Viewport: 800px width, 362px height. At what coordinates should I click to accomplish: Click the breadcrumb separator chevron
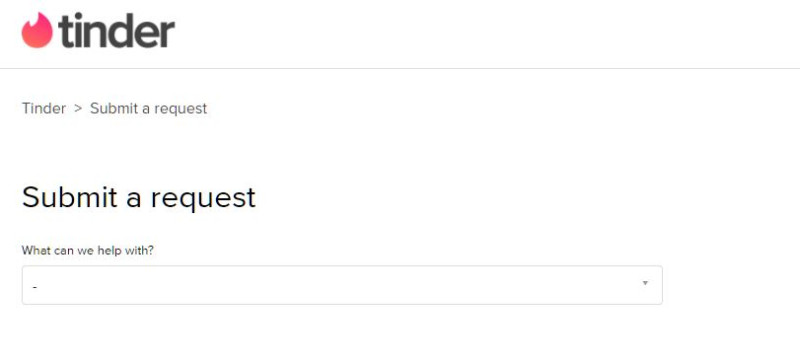(x=78, y=108)
